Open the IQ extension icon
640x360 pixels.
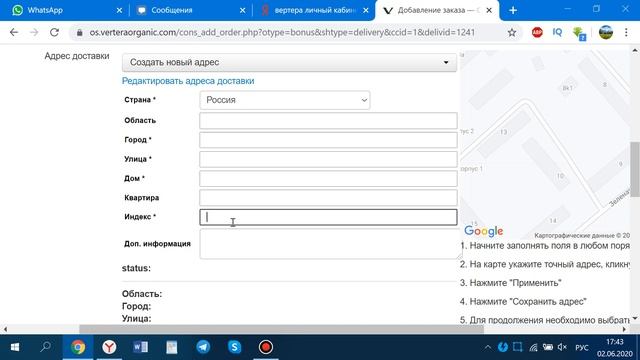pyautogui.click(x=557, y=32)
